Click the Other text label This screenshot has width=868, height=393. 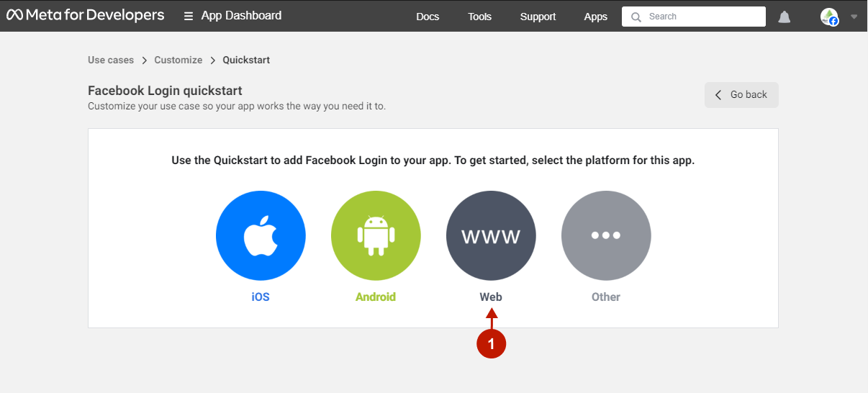click(x=606, y=297)
